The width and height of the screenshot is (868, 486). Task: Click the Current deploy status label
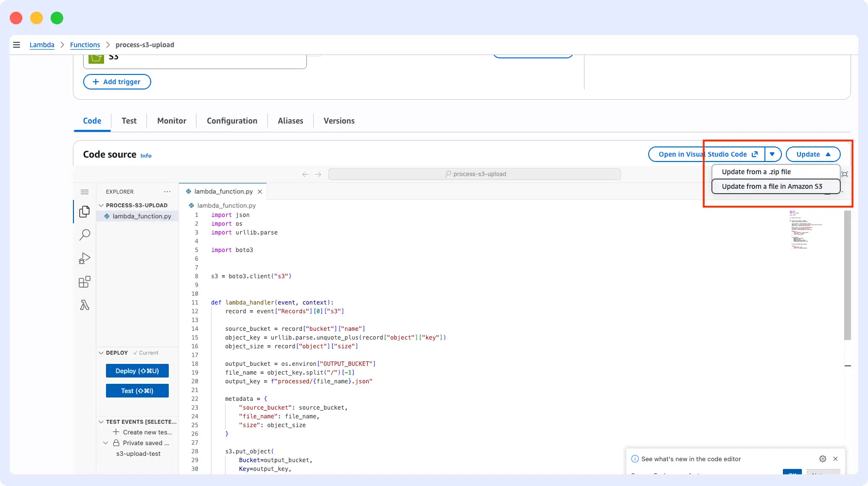click(x=146, y=353)
